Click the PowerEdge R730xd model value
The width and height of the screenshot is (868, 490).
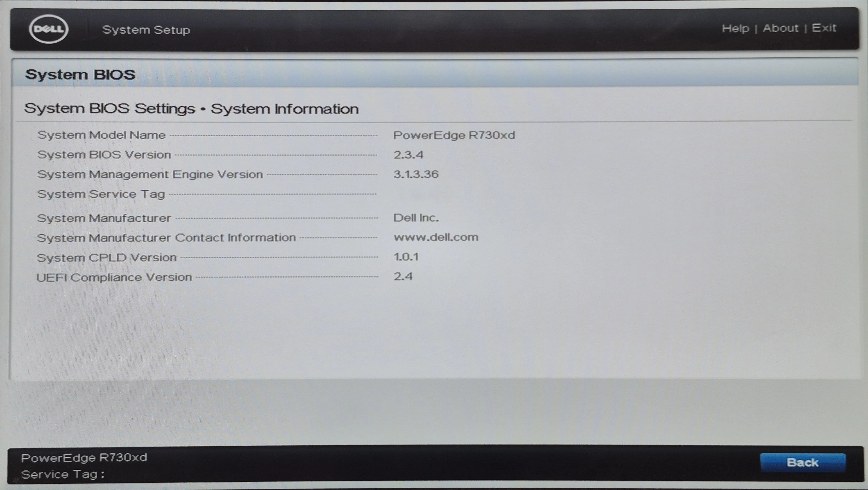click(x=454, y=135)
